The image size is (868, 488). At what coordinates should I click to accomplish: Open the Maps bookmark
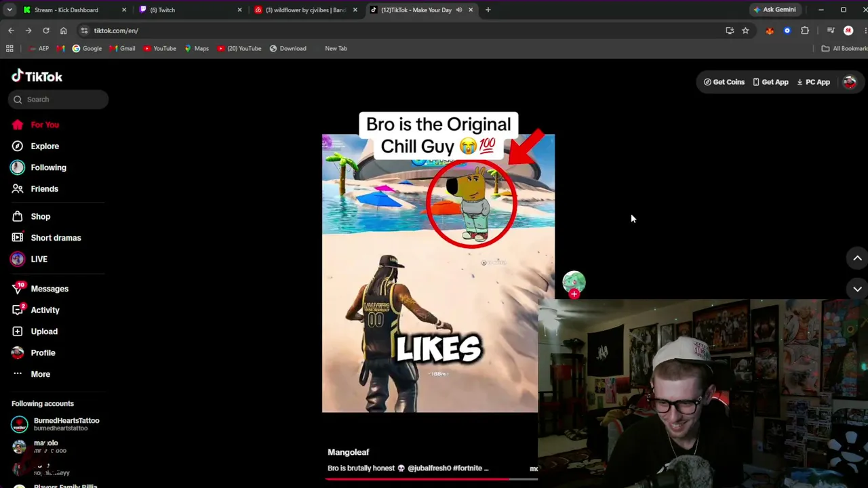coord(197,49)
